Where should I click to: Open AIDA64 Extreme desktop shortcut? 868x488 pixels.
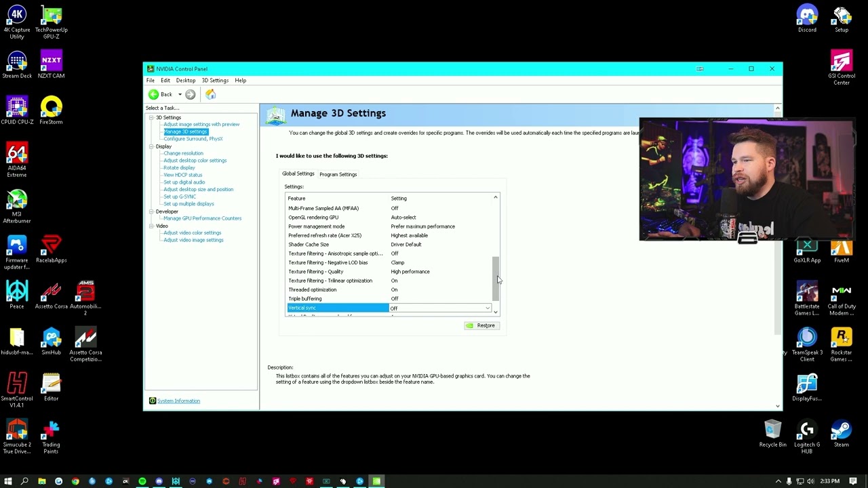click(x=17, y=161)
